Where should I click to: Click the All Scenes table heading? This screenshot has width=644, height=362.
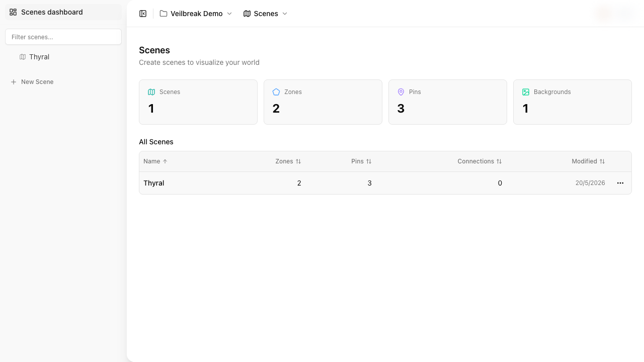point(156,142)
